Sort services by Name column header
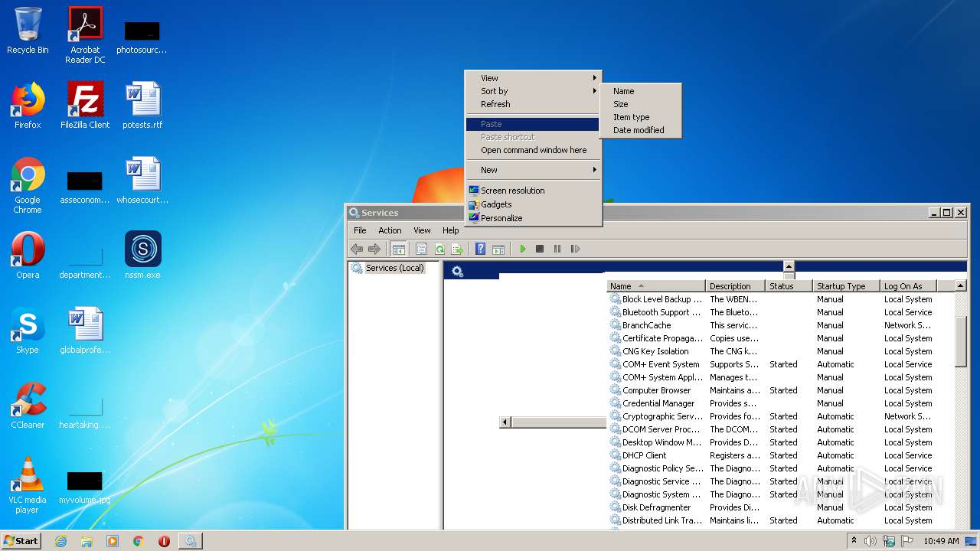The image size is (980, 551). click(x=656, y=286)
